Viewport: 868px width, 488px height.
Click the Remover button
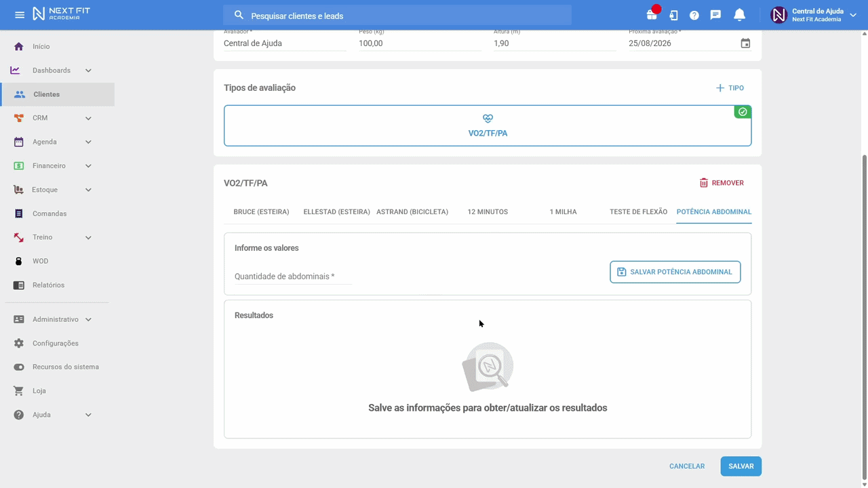point(722,183)
